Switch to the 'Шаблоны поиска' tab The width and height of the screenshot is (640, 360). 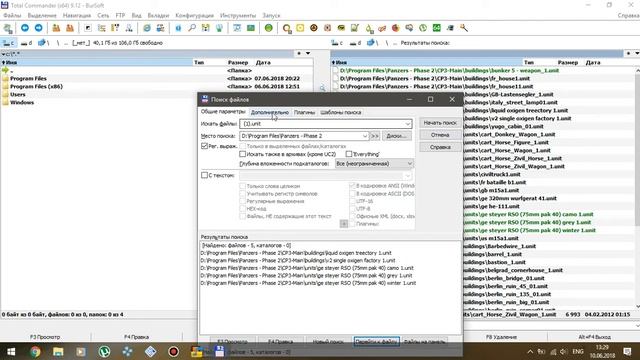click(341, 112)
